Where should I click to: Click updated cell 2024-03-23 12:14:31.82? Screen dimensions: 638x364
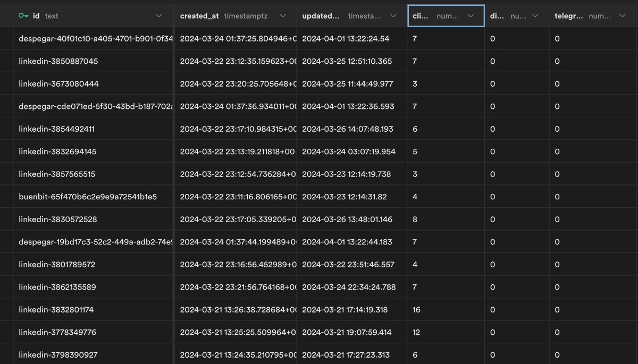pyautogui.click(x=352, y=197)
